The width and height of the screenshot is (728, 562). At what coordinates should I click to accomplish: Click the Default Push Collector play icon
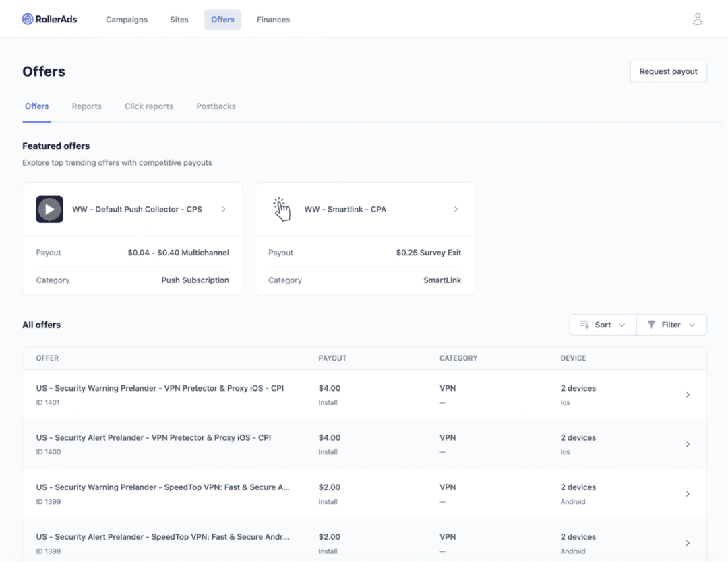(x=50, y=210)
